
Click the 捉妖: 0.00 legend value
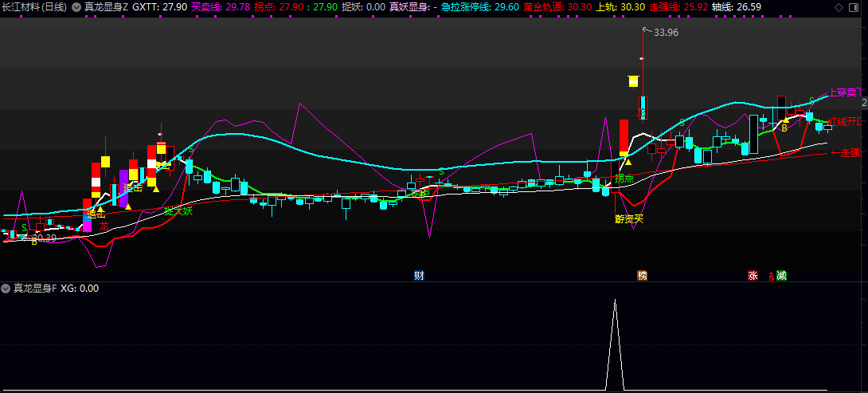[x=364, y=7]
